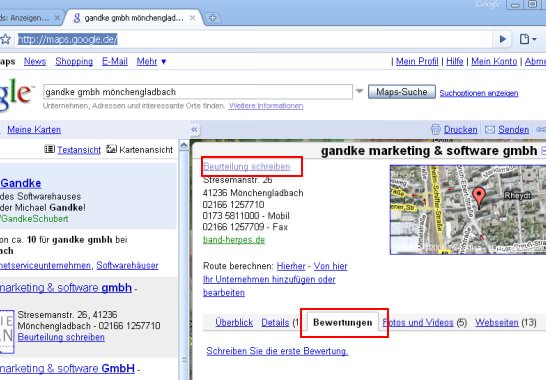Screen dimensions: 546x380
Task: Click Beurteilung schreiben in left result
Action: (61, 337)
